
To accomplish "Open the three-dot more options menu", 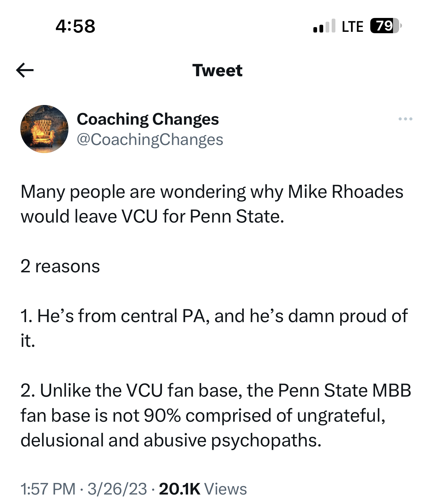I will (x=405, y=119).
